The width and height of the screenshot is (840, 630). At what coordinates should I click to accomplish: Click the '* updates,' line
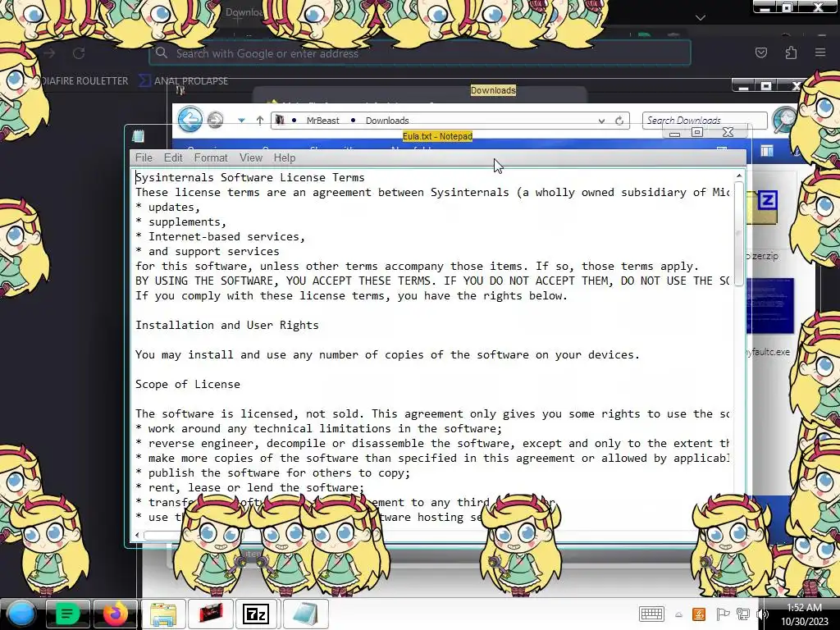pyautogui.click(x=167, y=207)
